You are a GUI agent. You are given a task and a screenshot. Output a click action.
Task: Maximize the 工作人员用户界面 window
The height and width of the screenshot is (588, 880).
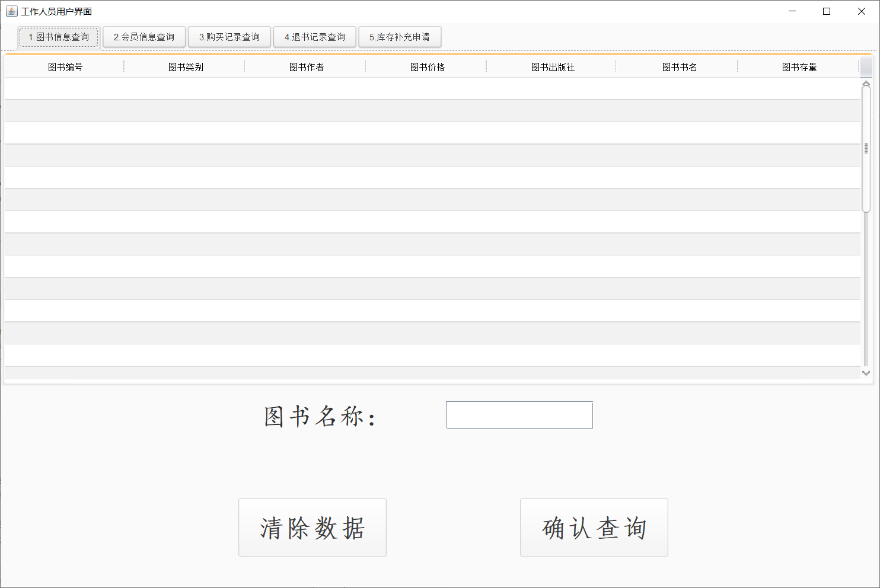(827, 11)
